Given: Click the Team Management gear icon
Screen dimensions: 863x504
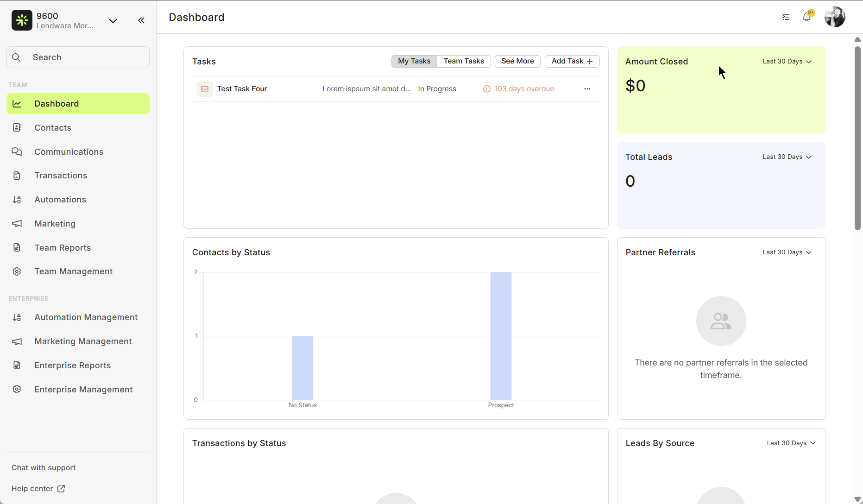Looking at the screenshot, I should click(17, 271).
